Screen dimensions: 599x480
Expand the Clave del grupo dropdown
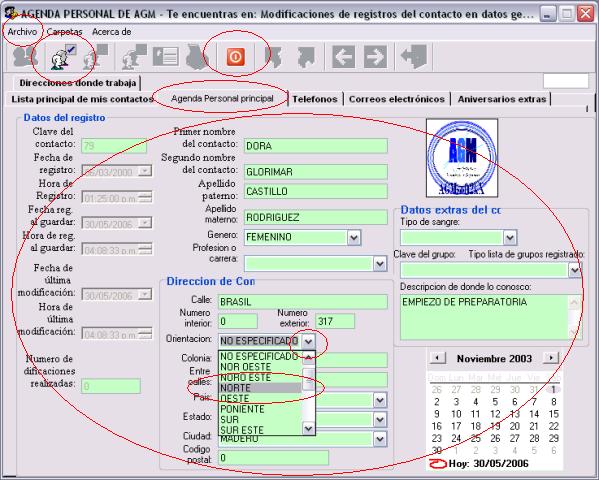click(x=575, y=270)
